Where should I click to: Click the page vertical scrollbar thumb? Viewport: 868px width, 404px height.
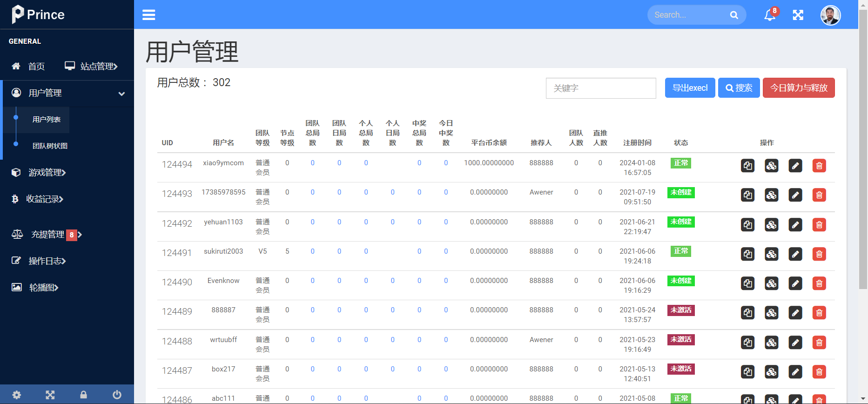863,149
